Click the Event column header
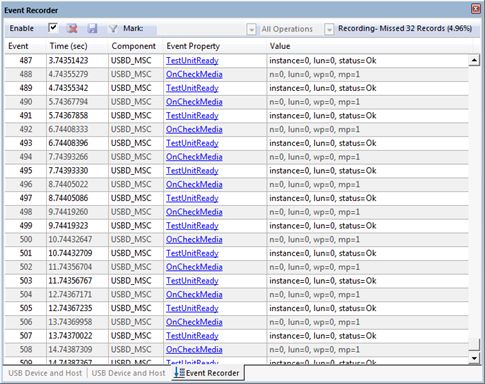This screenshot has height=384, width=485. pos(18,46)
